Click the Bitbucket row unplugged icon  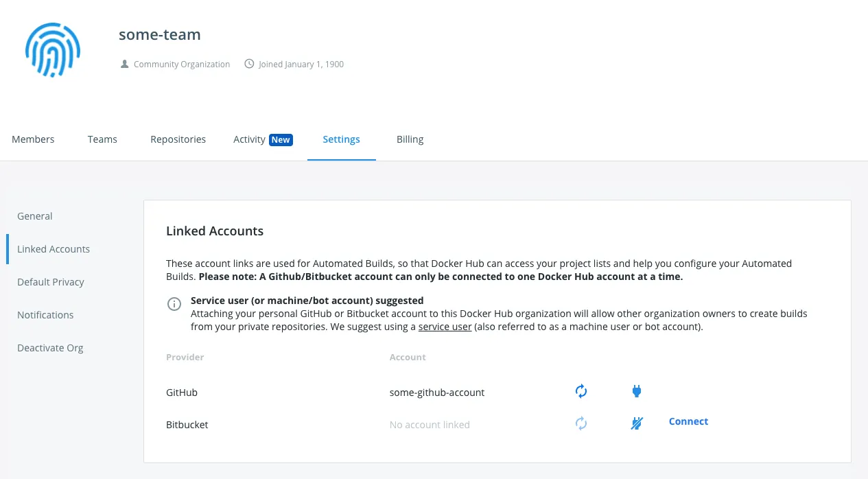637,423
